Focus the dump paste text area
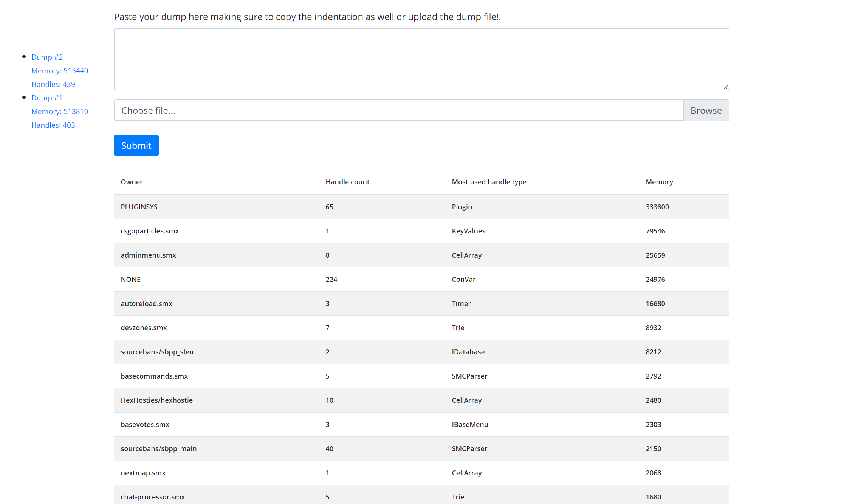841x504 pixels. [x=421, y=59]
